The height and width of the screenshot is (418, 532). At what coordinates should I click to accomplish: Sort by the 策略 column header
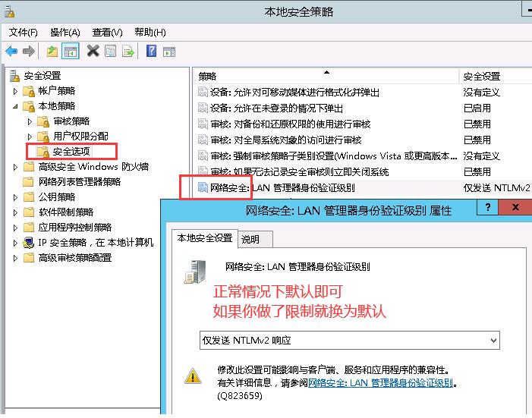[x=326, y=77]
